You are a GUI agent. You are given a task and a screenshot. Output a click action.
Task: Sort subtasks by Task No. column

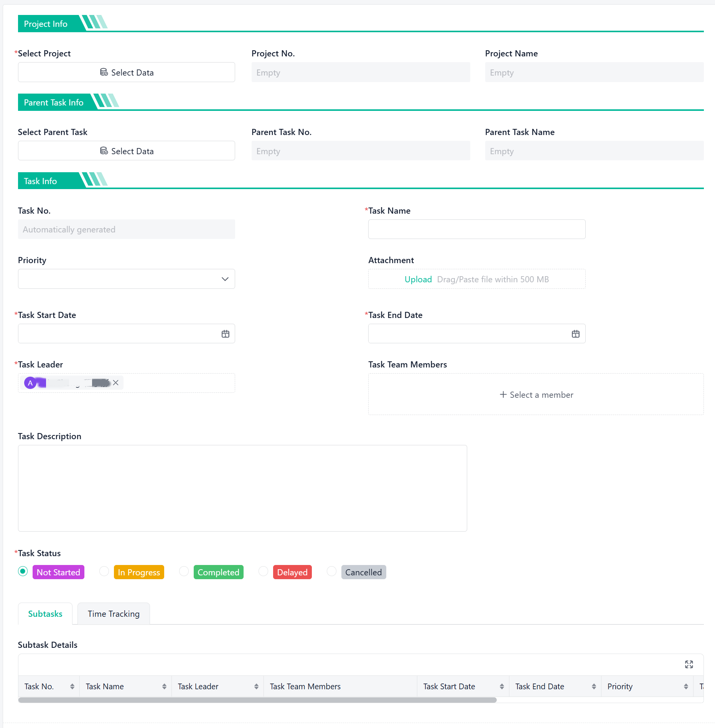[72, 687]
